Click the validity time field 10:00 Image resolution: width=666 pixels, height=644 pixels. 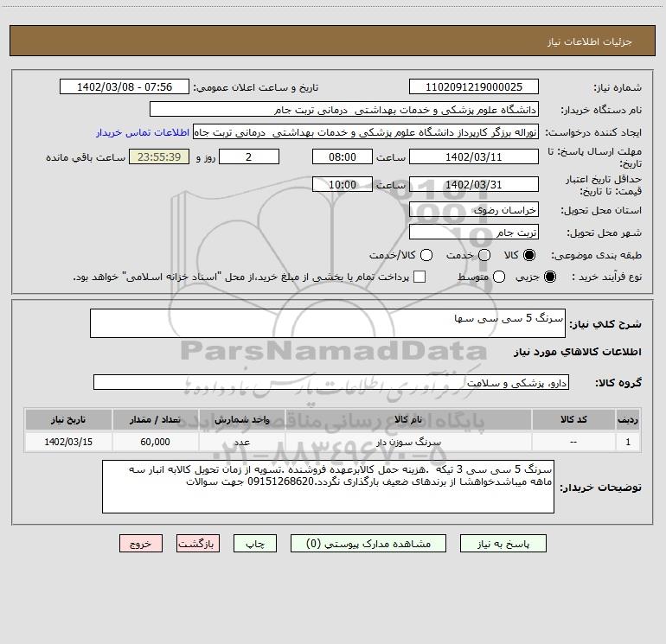343,184
